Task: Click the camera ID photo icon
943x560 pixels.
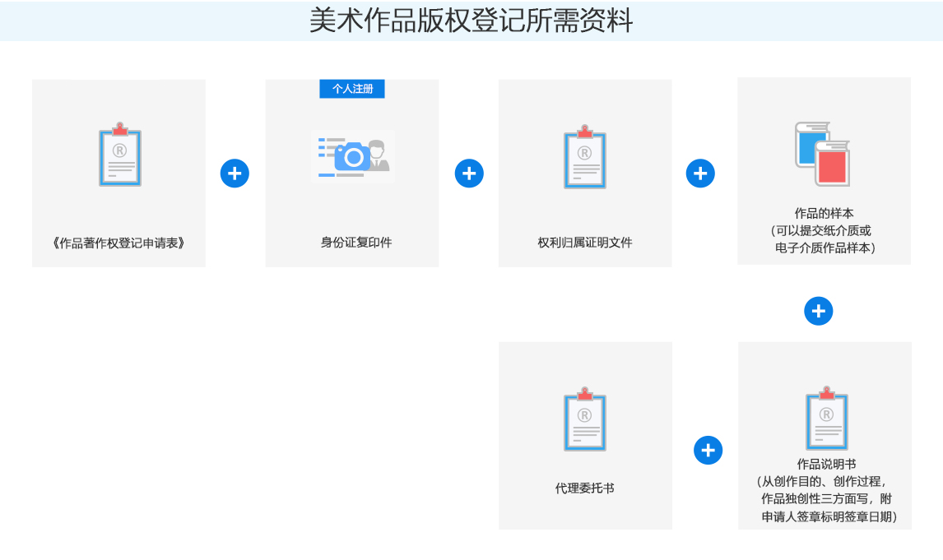Action: point(353,155)
